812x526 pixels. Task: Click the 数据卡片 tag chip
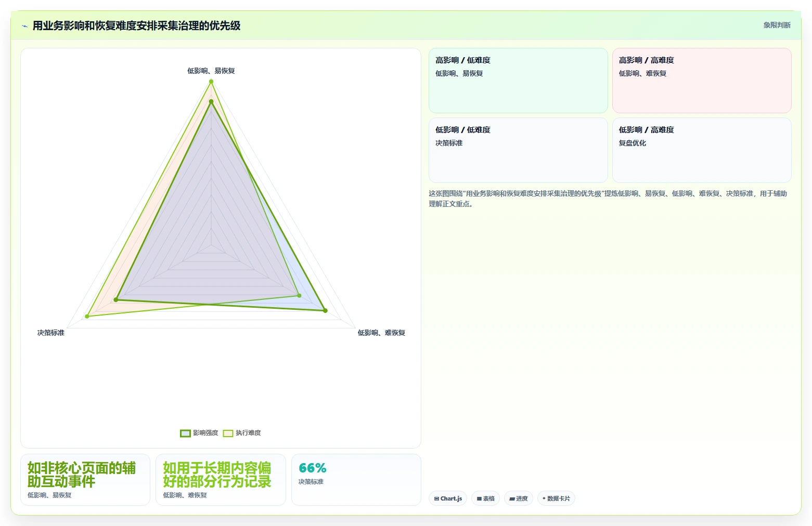(x=556, y=498)
